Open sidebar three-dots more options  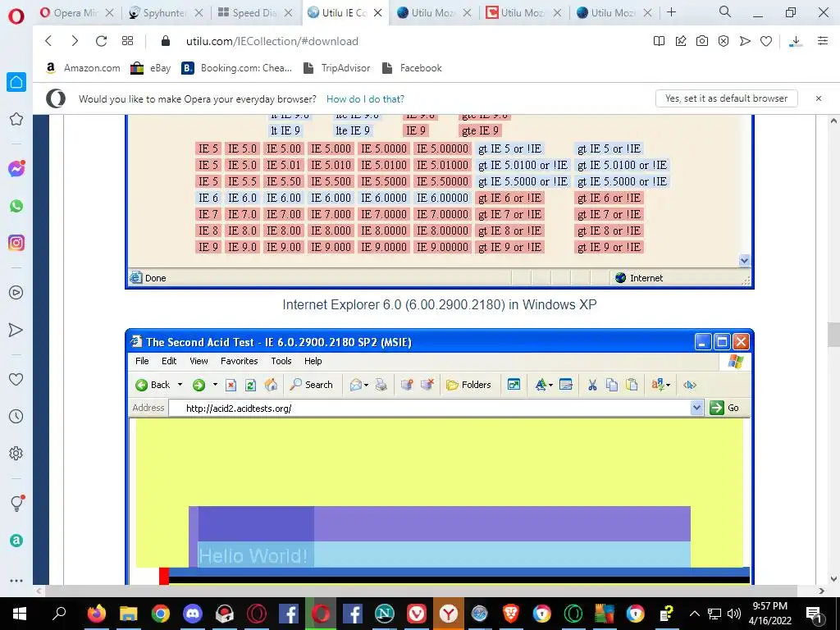pos(16,581)
